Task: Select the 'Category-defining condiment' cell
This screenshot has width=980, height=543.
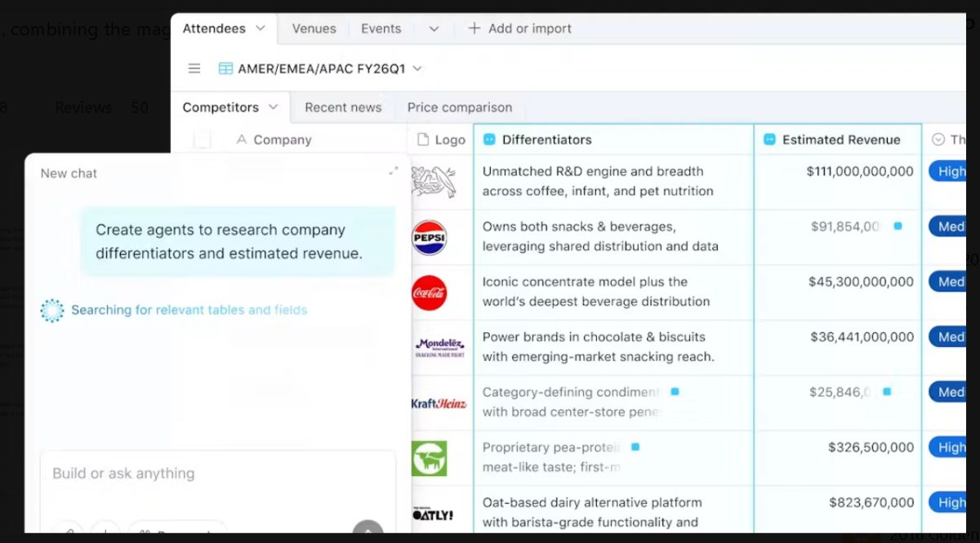Action: click(x=614, y=402)
